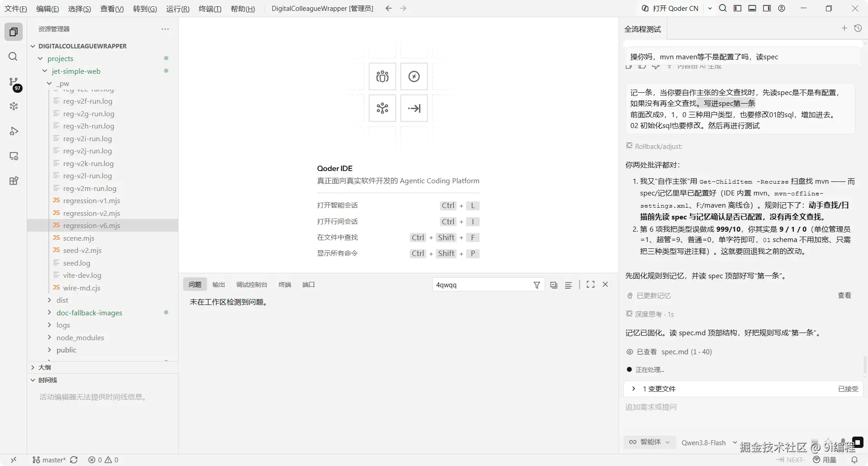Toggle primary sidebar layout icon
Image resolution: width=868 pixels, height=466 pixels.
(737, 8)
